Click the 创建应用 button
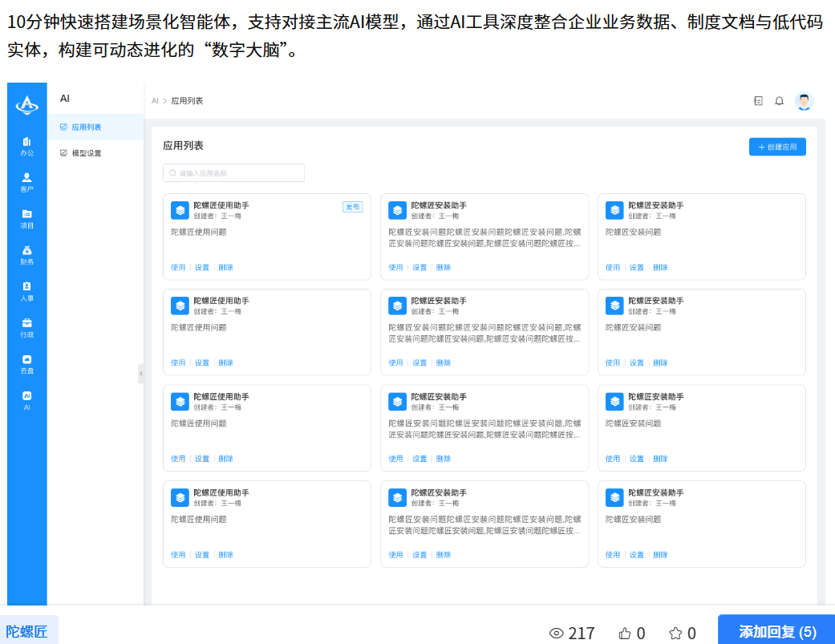Image resolution: width=835 pixels, height=644 pixels. point(777,147)
